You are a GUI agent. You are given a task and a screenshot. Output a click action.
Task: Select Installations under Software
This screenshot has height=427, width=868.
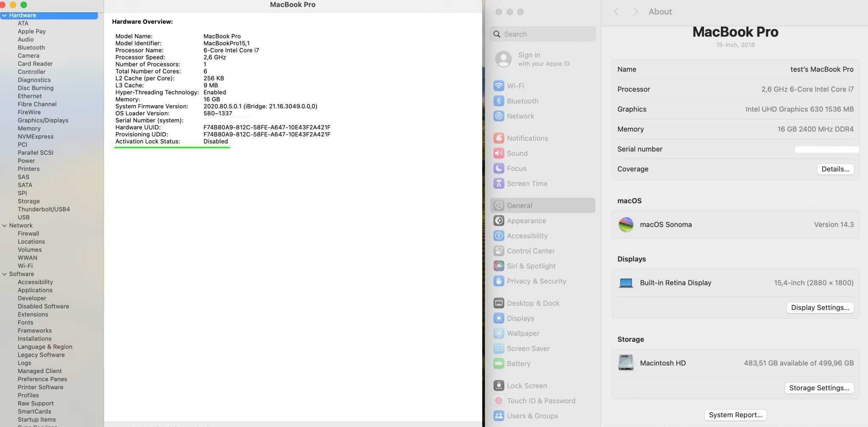(35, 339)
